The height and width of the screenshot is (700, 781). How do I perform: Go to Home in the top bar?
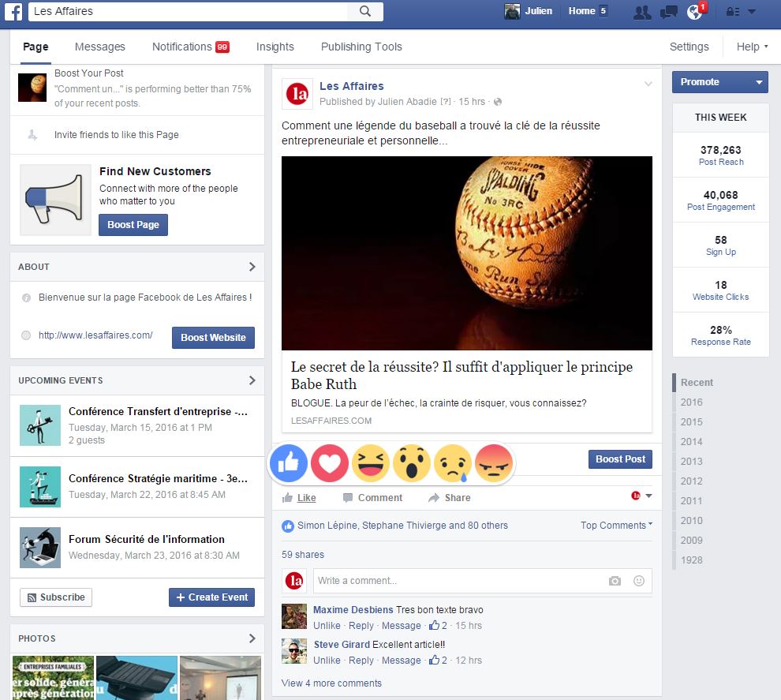coord(581,11)
